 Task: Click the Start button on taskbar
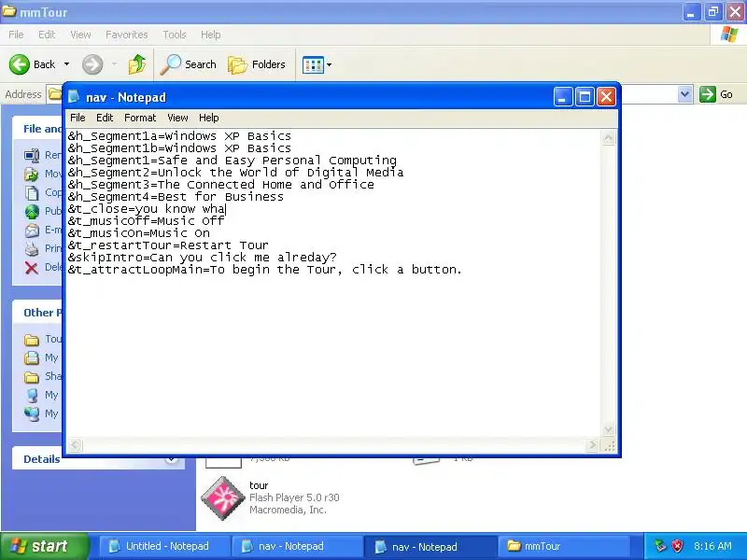pyautogui.click(x=44, y=546)
